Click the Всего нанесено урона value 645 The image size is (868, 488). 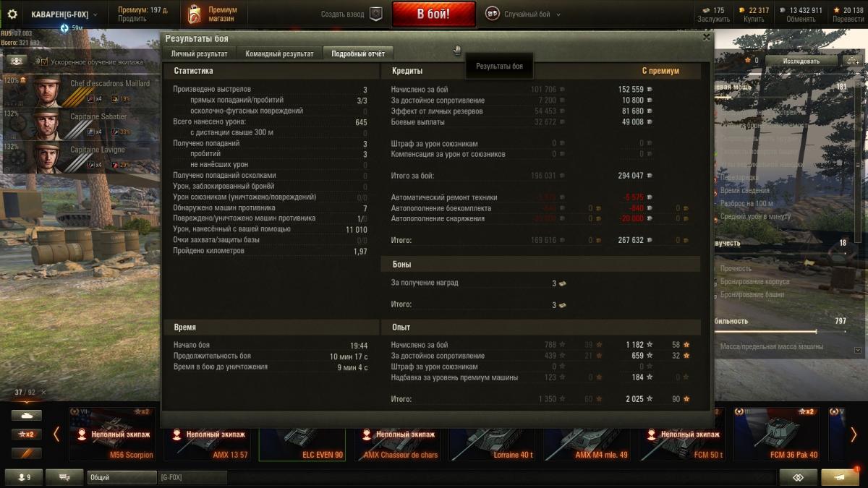pos(361,122)
